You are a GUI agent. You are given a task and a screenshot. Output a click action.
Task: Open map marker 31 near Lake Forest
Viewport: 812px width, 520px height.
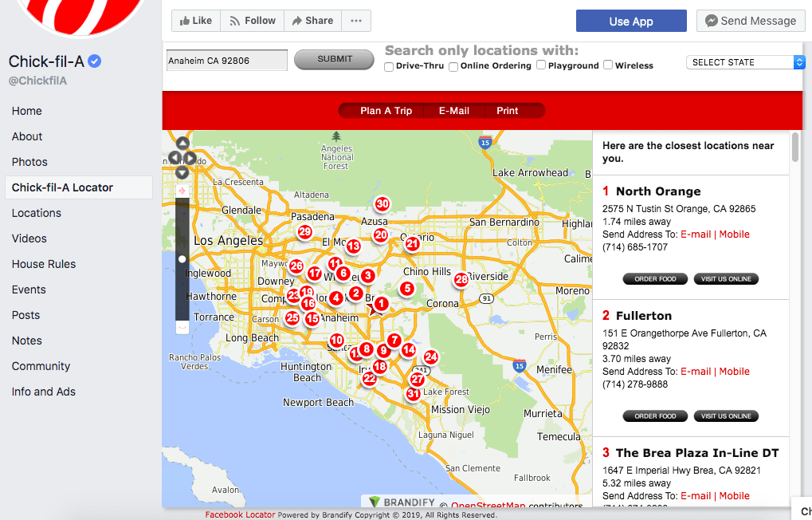pos(413,394)
